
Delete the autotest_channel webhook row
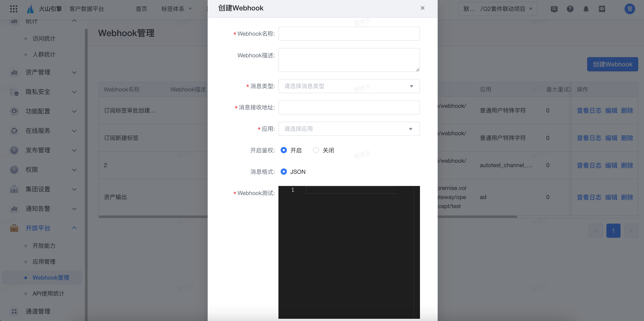pyautogui.click(x=627, y=165)
